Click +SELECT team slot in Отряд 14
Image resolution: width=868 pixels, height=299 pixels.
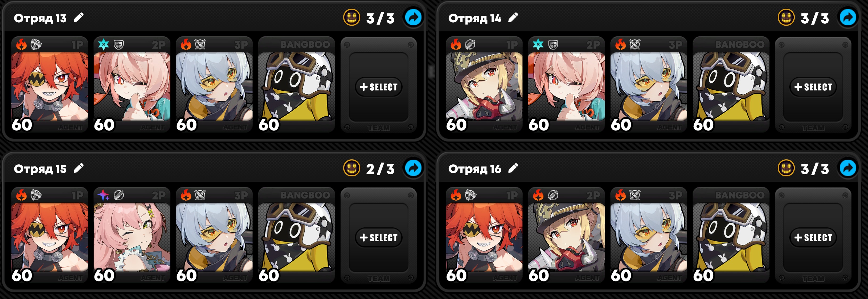(813, 87)
